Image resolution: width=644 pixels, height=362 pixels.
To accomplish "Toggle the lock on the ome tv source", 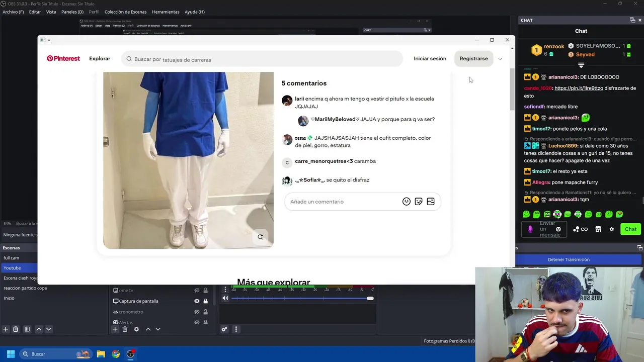I will point(205,291).
